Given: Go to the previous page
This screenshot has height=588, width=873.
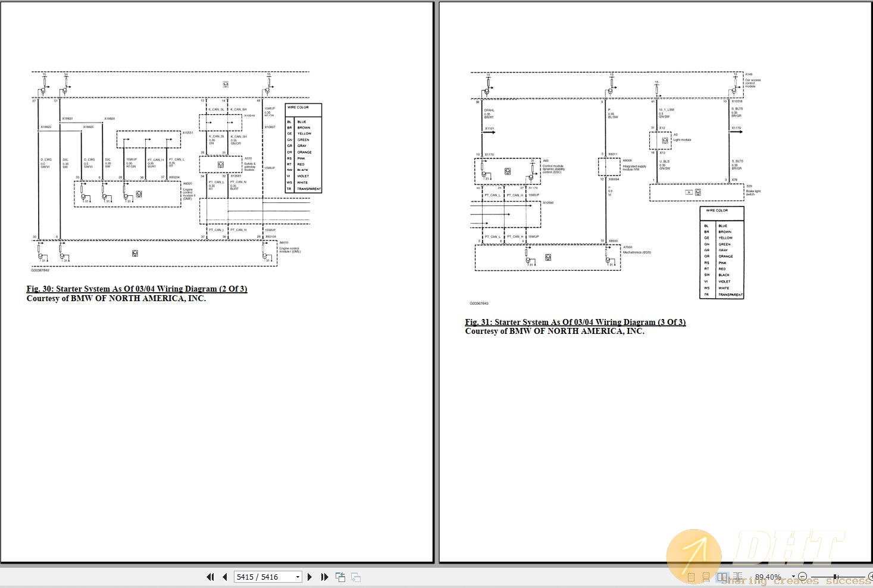Looking at the screenshot, I should click(x=225, y=577).
